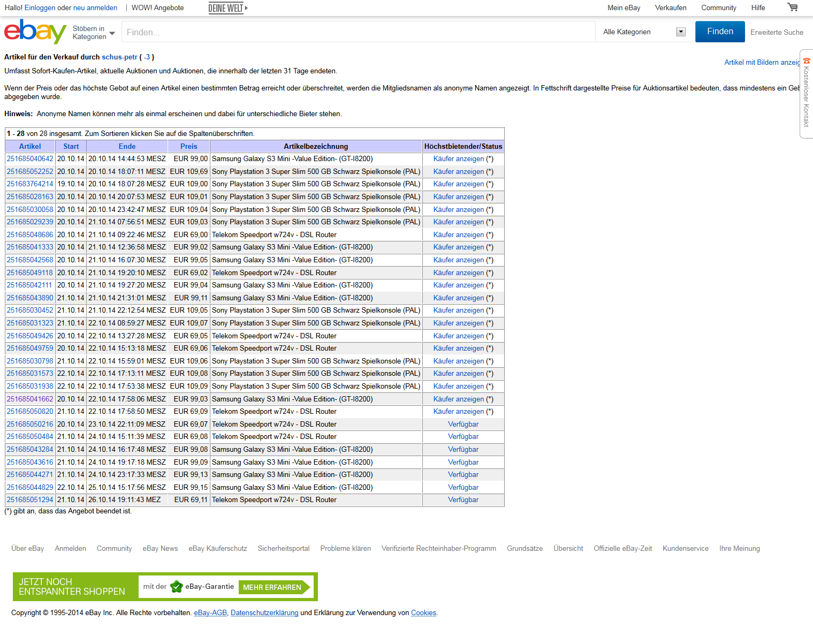Open WOW! Angebote link
The width and height of the screenshot is (813, 644).
pos(158,8)
